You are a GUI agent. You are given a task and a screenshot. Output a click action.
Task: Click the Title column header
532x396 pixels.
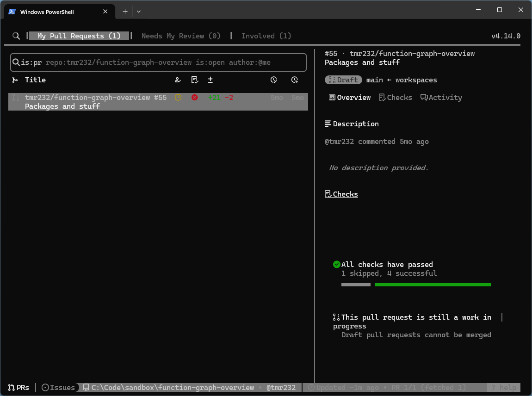[x=35, y=80]
